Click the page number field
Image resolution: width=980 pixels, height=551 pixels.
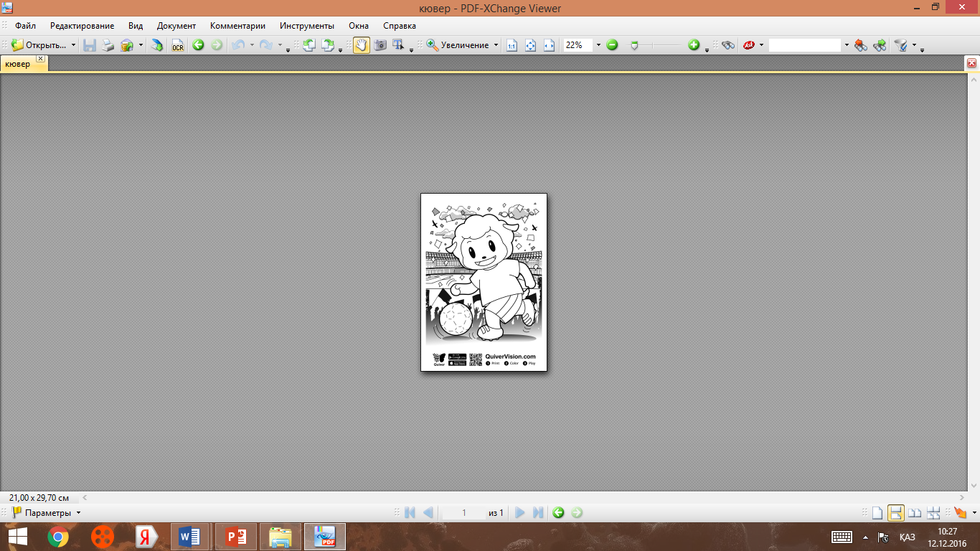click(x=463, y=513)
